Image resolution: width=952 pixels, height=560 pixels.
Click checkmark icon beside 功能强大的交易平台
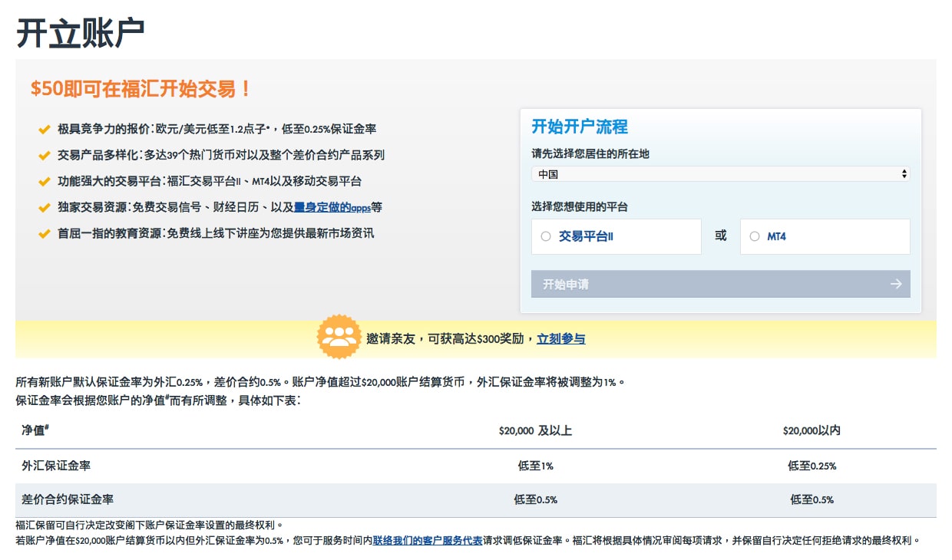coord(45,182)
